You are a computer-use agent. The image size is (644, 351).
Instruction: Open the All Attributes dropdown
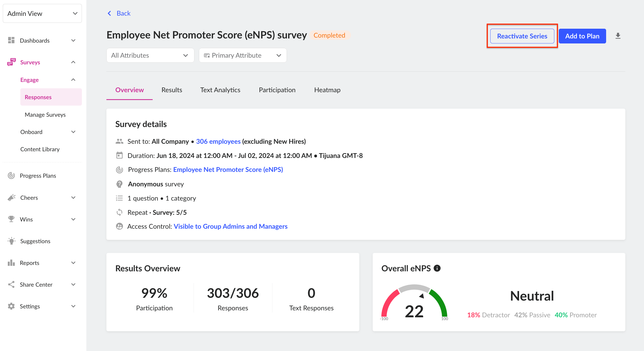[150, 55]
